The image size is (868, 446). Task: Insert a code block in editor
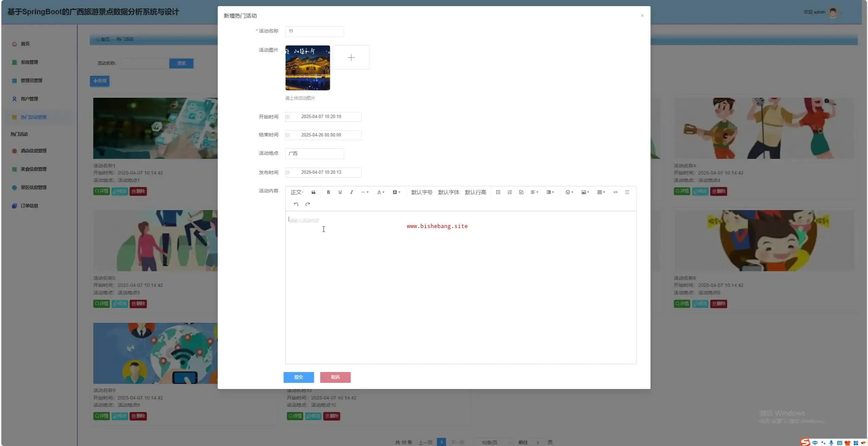(x=615, y=192)
